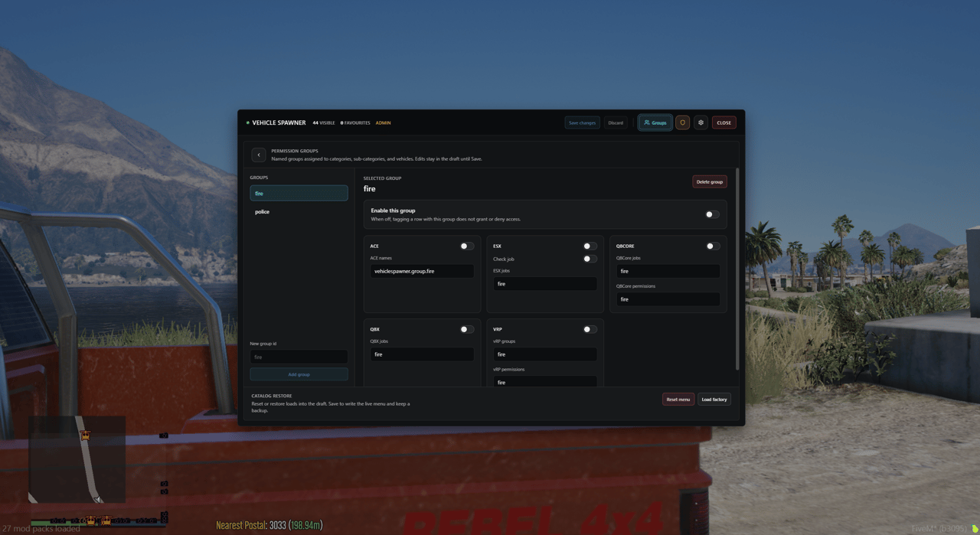
Task: Click the ACE names input field
Action: 422,271
